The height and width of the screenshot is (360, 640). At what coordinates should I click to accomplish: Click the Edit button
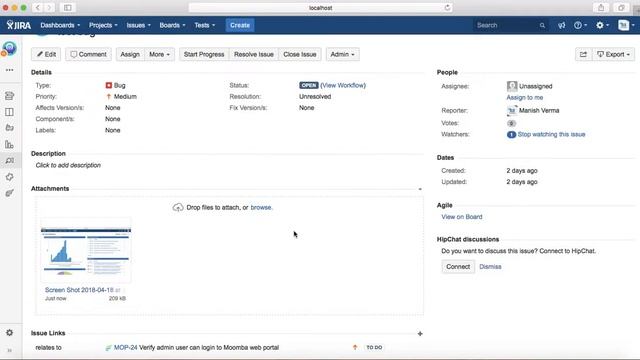pos(46,54)
